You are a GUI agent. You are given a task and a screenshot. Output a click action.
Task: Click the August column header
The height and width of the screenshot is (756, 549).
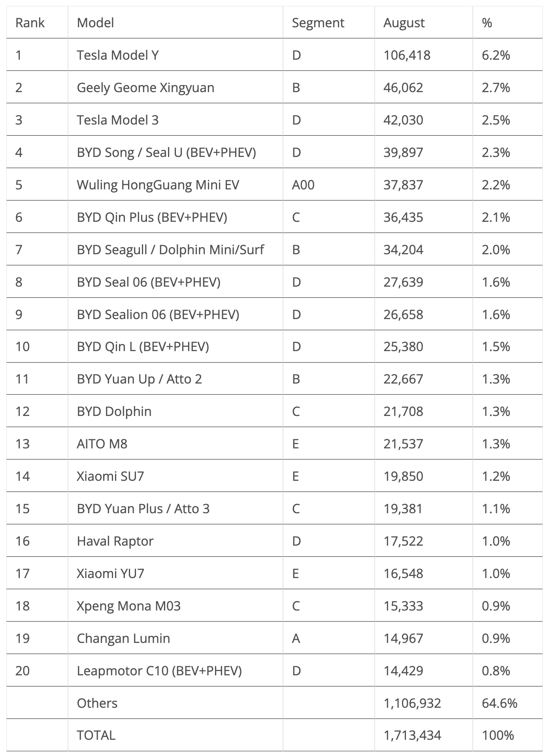point(404,23)
